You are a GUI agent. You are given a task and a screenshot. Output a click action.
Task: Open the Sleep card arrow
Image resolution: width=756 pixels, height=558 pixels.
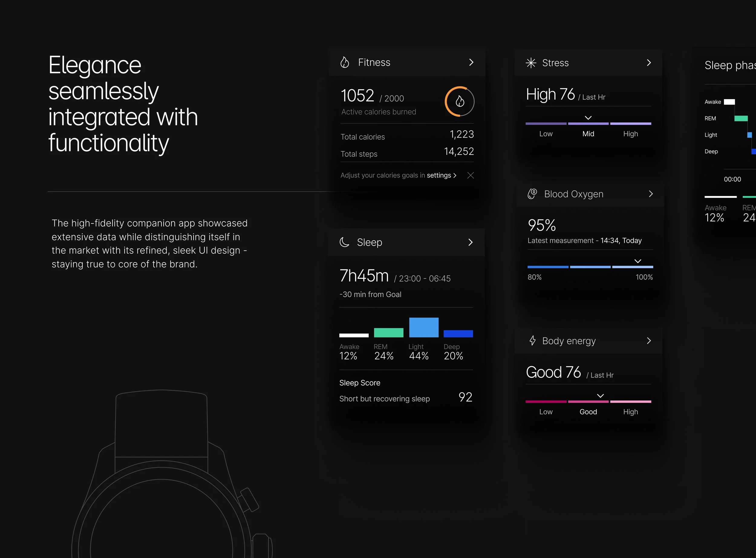(470, 242)
